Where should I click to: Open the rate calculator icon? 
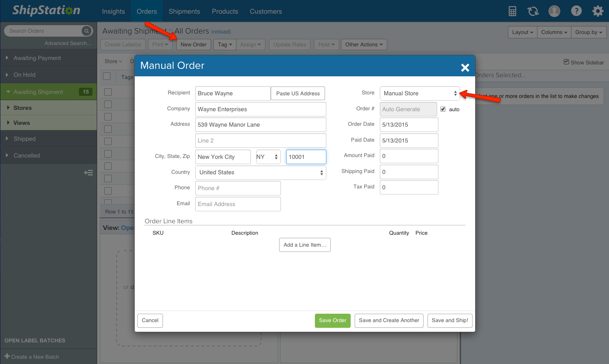tap(512, 11)
